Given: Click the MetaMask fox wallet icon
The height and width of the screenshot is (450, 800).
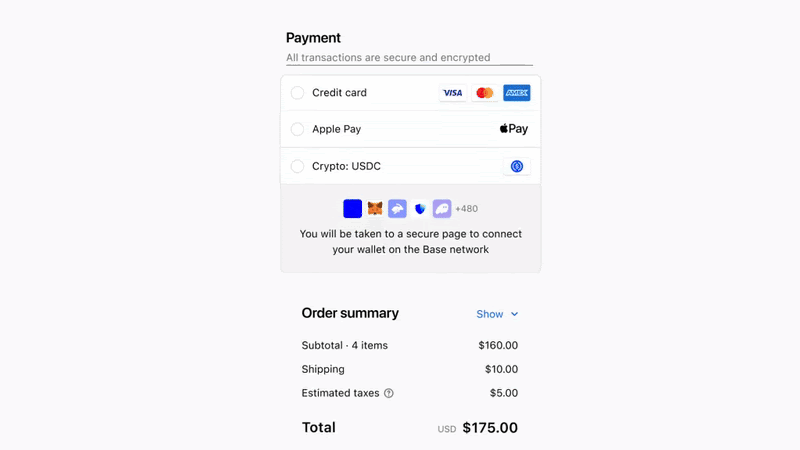Looking at the screenshot, I should pos(375,209).
